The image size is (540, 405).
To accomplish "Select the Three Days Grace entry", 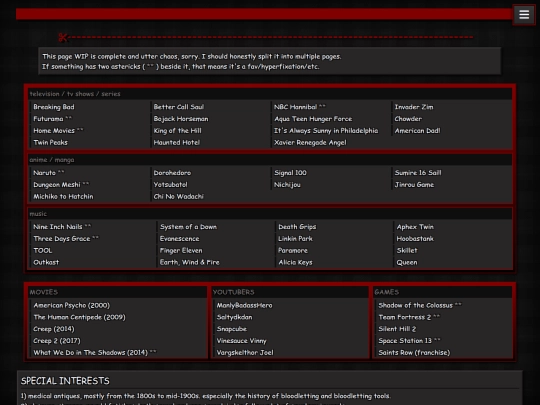I will point(66,238).
